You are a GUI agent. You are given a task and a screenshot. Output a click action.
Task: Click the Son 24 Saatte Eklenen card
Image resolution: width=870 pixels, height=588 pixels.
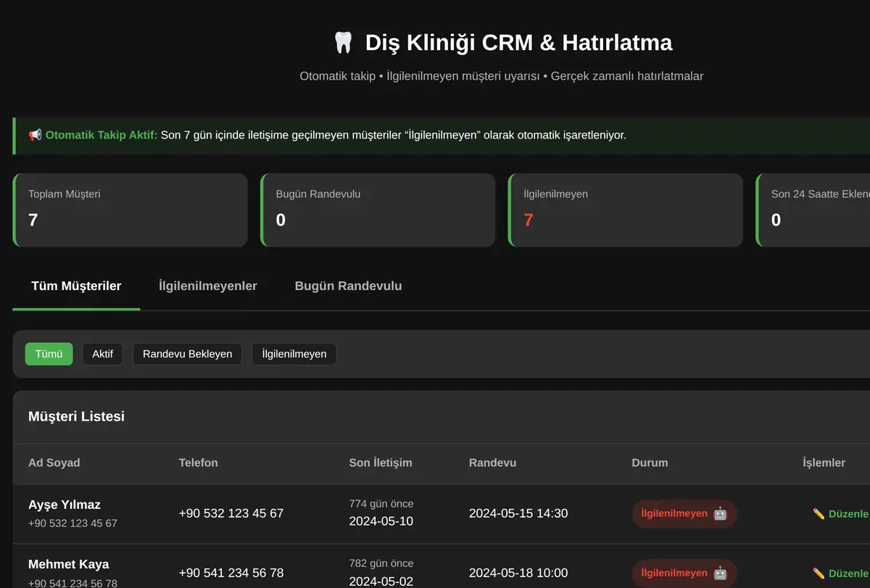[x=813, y=210]
